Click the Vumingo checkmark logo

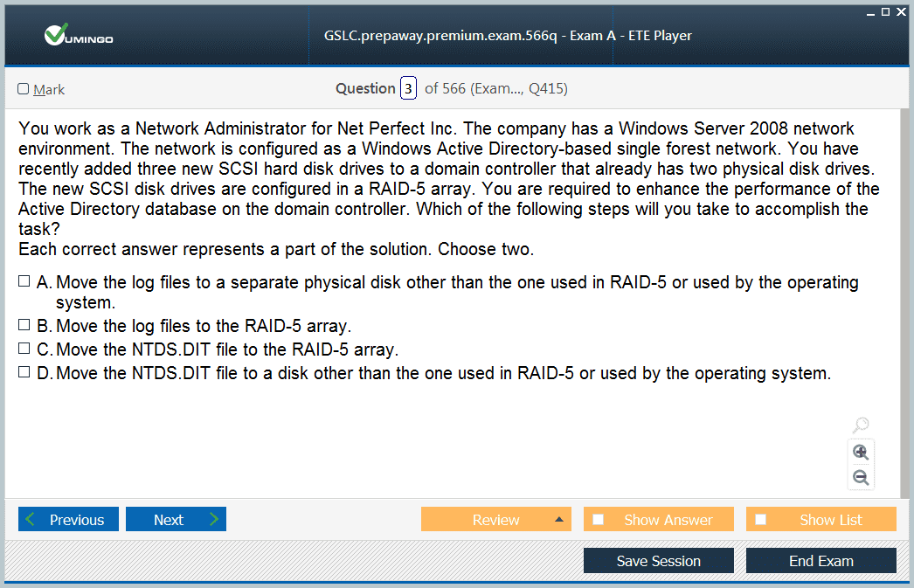point(56,34)
